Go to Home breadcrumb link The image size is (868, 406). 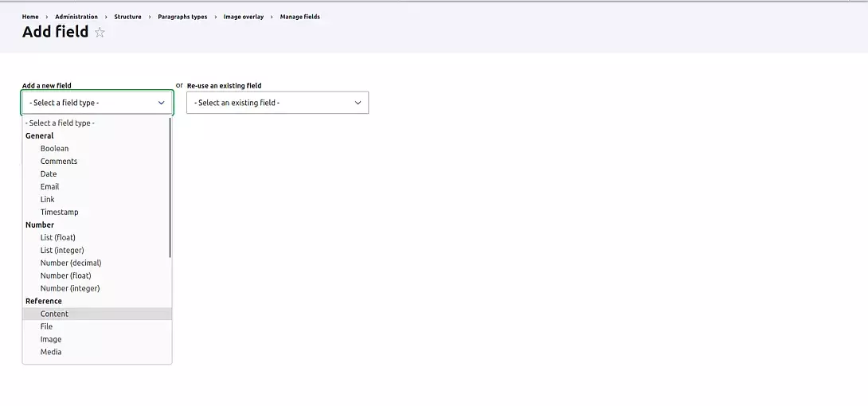click(x=30, y=17)
